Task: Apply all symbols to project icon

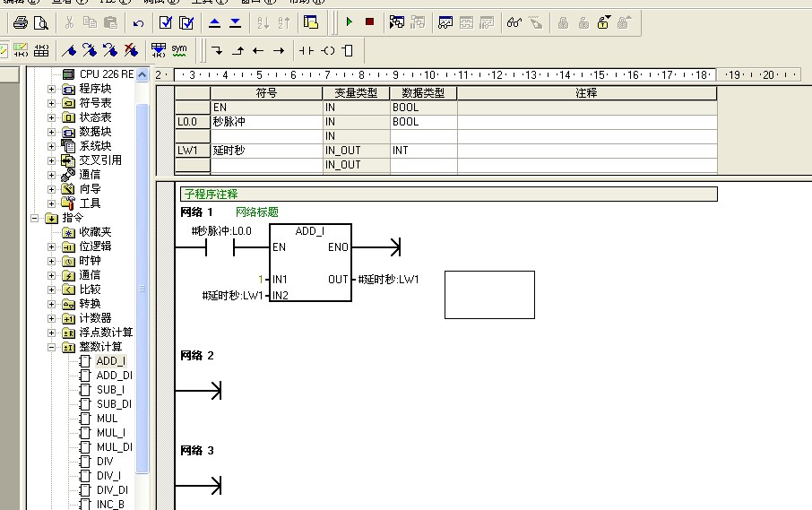Action: point(159,50)
